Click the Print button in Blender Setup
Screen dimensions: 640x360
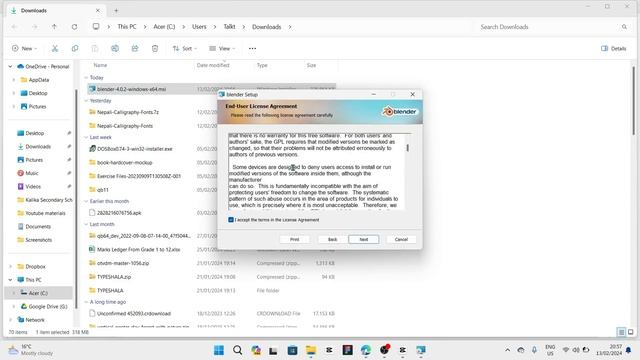(294, 239)
